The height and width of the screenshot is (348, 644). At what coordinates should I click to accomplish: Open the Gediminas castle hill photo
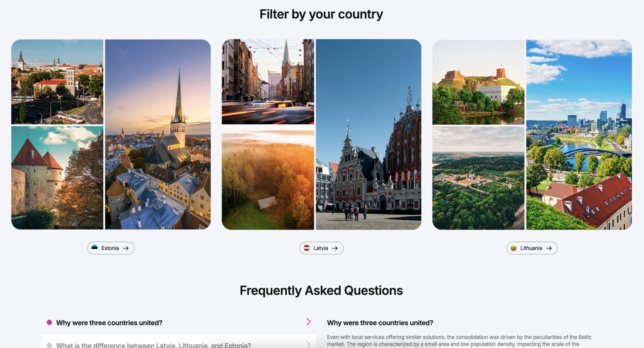[478, 82]
